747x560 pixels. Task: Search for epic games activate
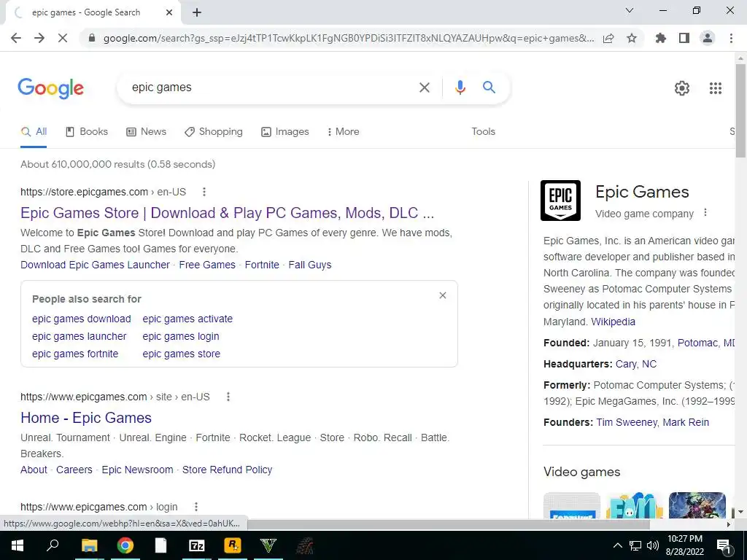click(187, 319)
